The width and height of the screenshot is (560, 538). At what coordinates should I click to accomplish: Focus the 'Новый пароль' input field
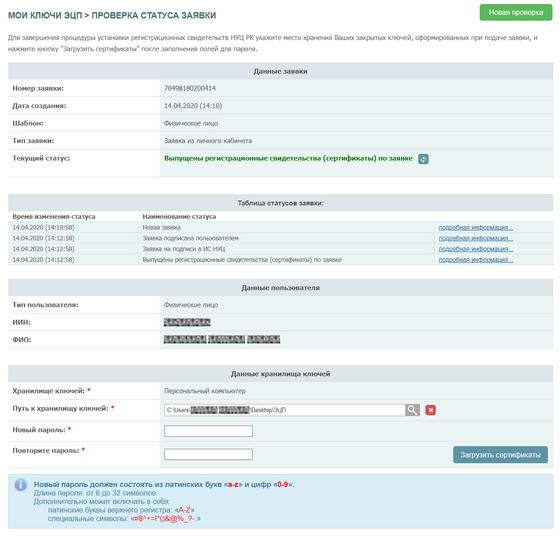(x=208, y=431)
